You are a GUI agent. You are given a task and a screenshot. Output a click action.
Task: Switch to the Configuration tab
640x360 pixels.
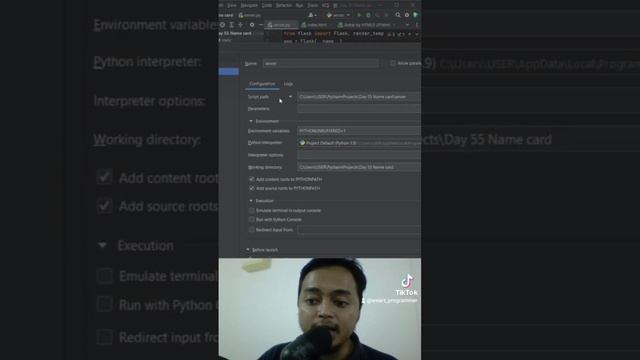262,84
